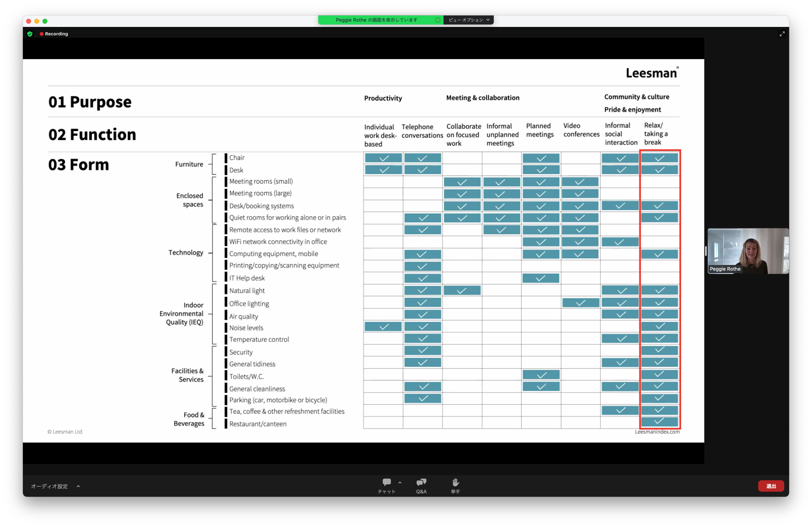Click the '02 Function' heading
This screenshot has height=527, width=812.
(x=92, y=135)
